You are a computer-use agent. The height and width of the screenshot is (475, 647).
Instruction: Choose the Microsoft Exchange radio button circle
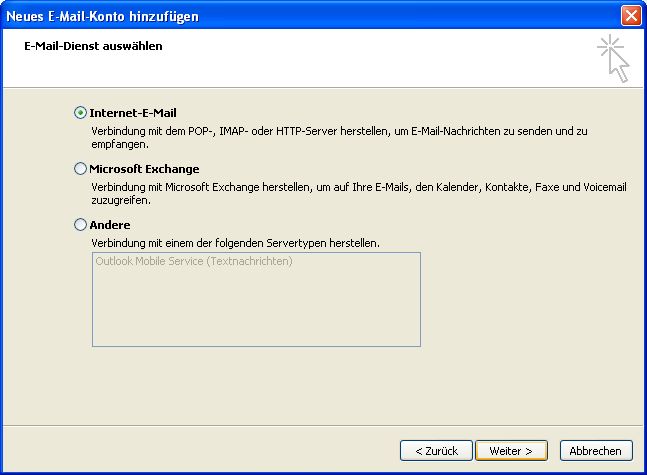tap(81, 169)
